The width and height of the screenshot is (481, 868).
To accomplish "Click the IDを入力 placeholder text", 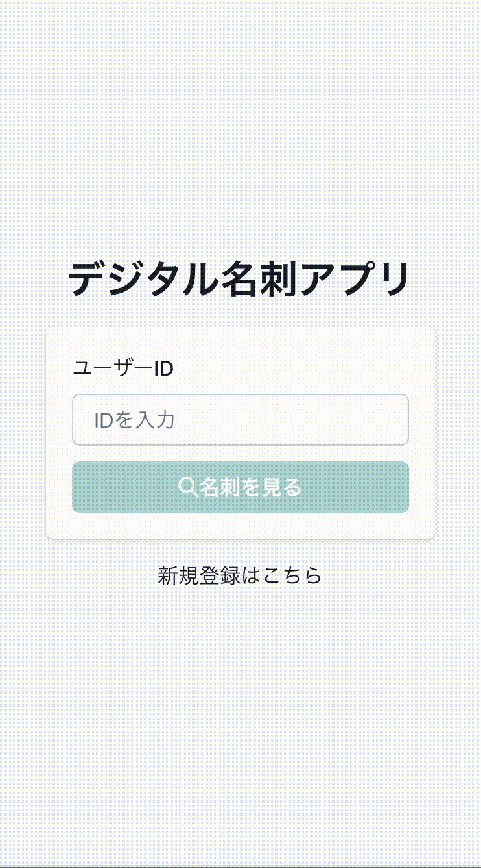I will point(134,420).
